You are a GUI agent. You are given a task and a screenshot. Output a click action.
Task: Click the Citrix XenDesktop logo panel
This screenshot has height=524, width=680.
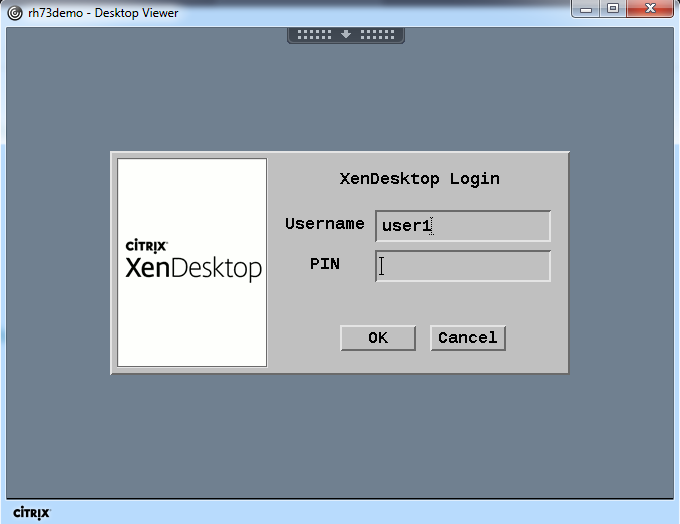tap(192, 262)
